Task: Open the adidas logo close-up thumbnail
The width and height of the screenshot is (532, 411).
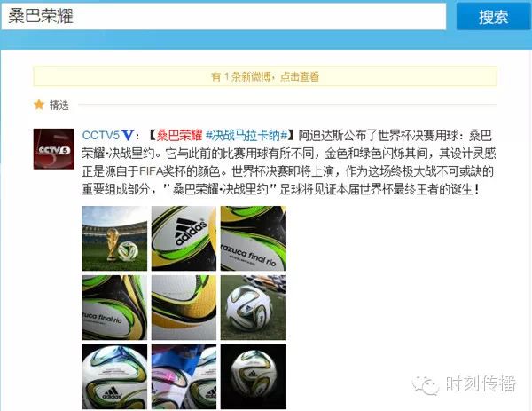Action: point(184,239)
